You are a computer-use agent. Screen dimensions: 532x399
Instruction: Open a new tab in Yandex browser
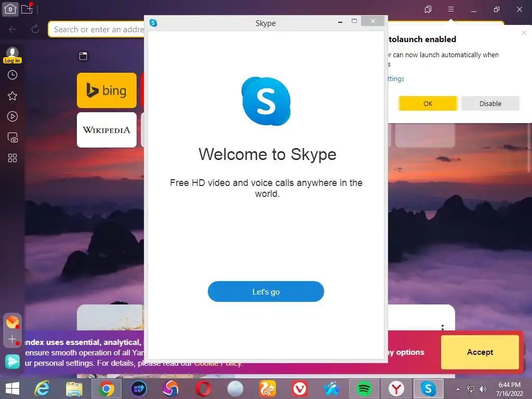click(x=27, y=9)
